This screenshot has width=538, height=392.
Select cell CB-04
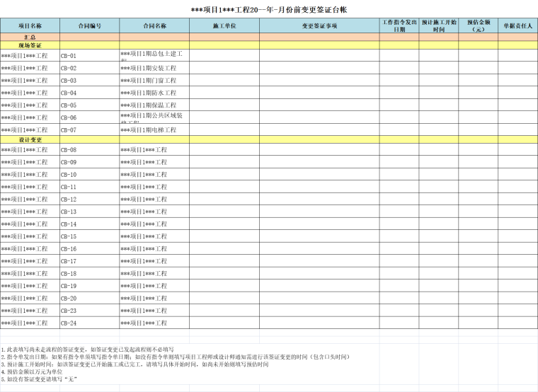tap(90, 93)
